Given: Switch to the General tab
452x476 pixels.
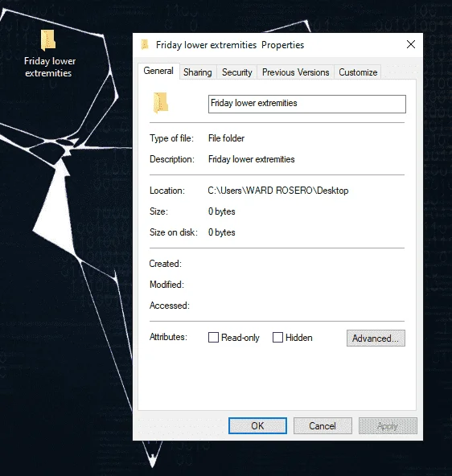Looking at the screenshot, I should coord(158,71).
